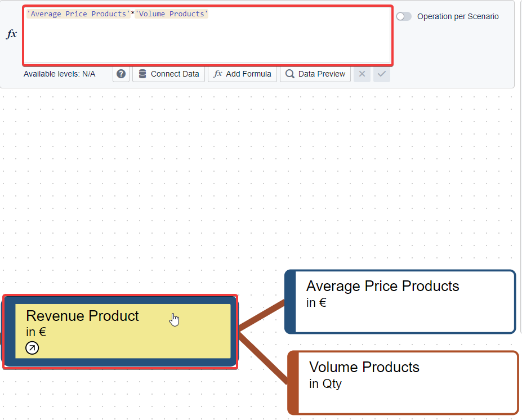Screen dimensions: 522x420
Task: Select 'Average Price Products' token in the formula
Action: tap(78, 14)
